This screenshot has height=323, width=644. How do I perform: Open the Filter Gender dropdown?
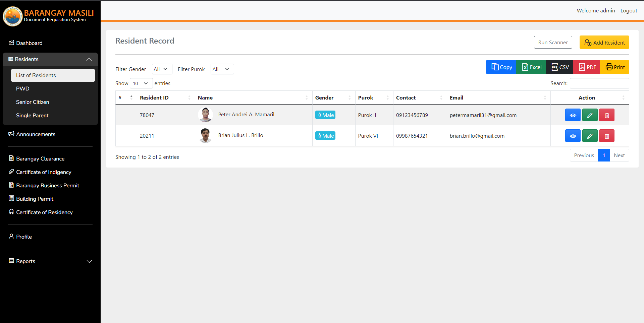point(162,69)
